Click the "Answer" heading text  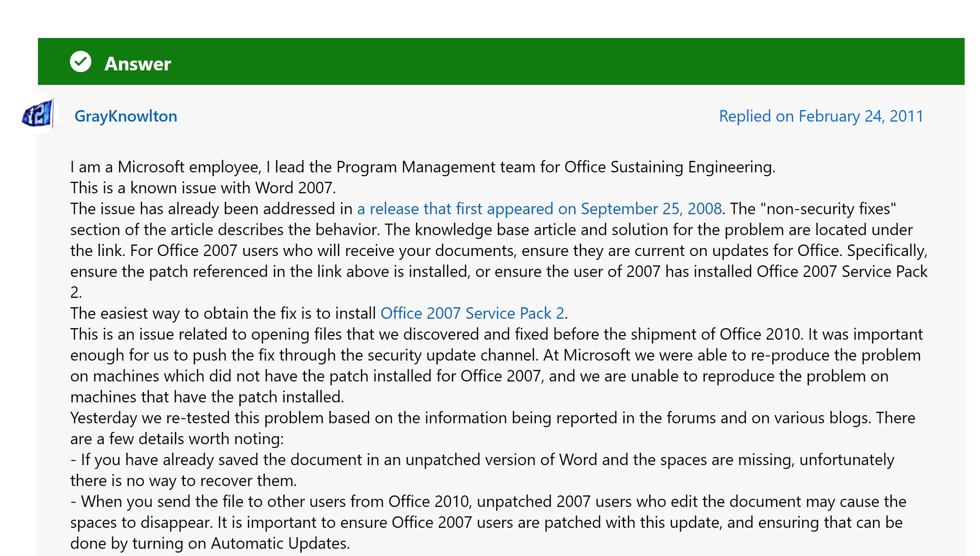coord(137,64)
